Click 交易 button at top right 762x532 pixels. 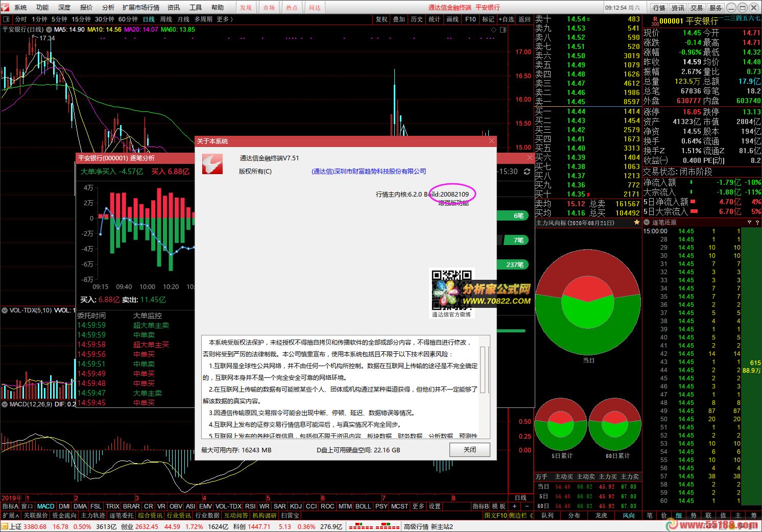[x=697, y=8]
